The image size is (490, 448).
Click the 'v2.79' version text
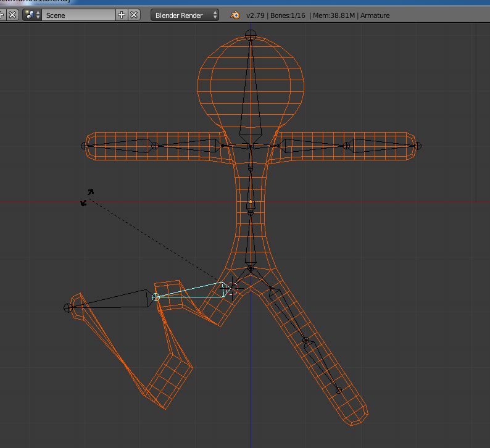click(255, 15)
